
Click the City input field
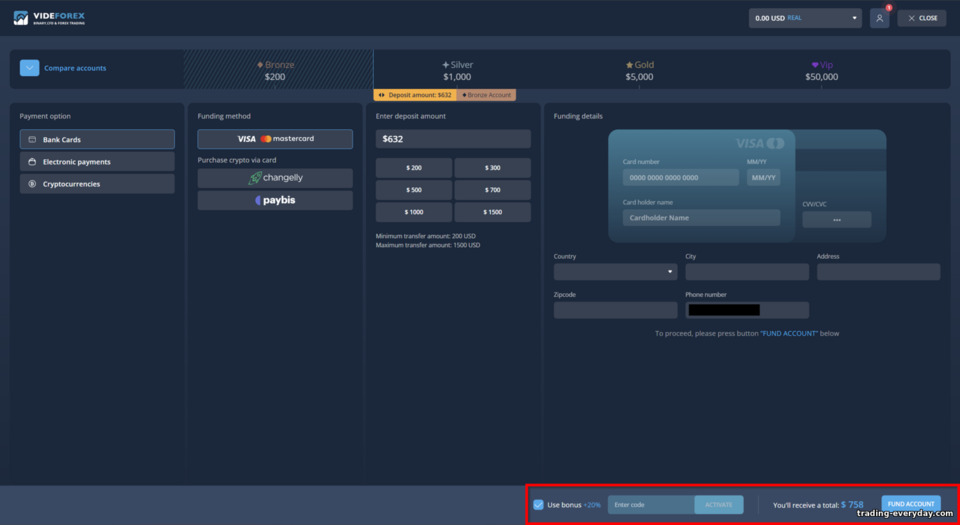pos(747,272)
